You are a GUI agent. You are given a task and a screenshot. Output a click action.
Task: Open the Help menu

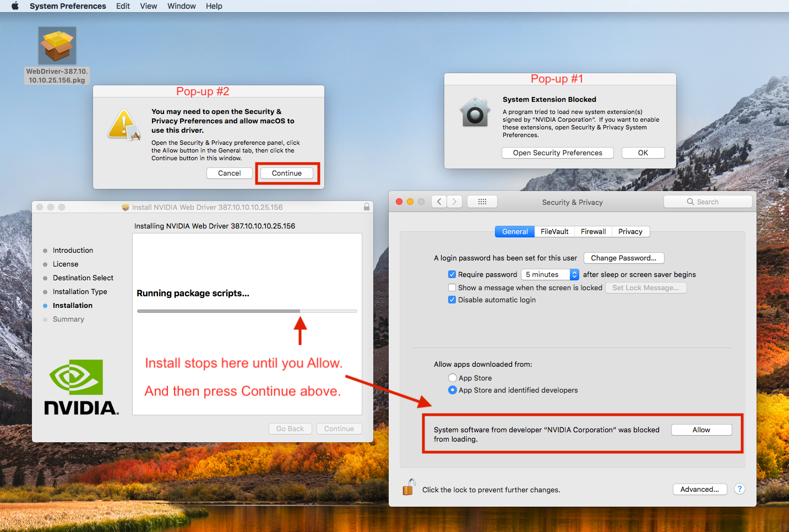point(214,6)
